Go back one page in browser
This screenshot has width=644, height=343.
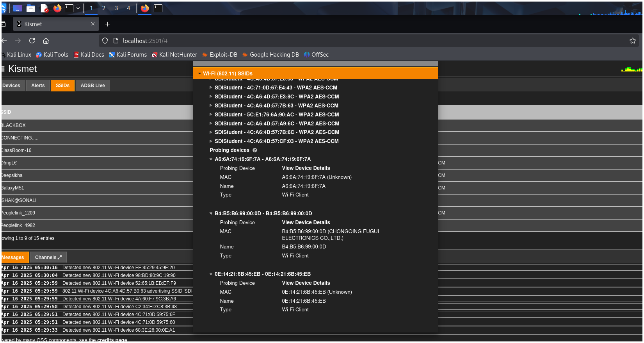click(4, 41)
